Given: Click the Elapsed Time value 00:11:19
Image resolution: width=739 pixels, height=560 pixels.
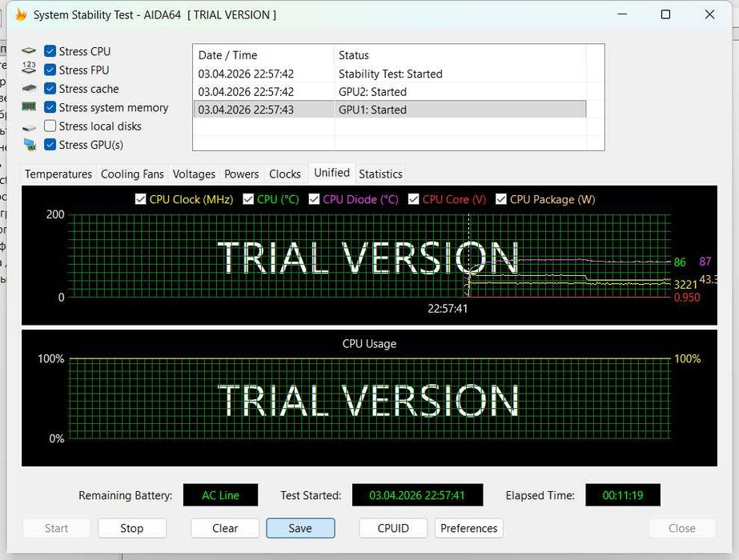Looking at the screenshot, I should click(x=623, y=495).
